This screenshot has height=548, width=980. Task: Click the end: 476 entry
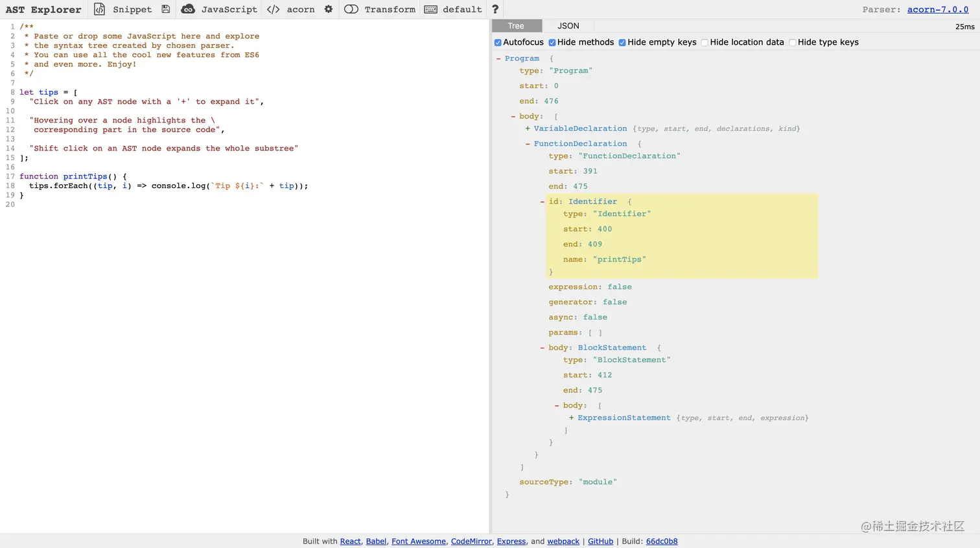click(539, 101)
